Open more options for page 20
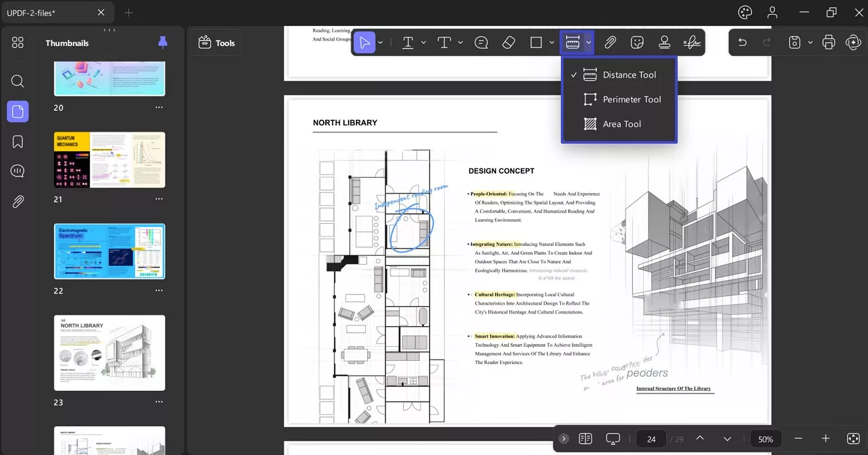 (159, 108)
